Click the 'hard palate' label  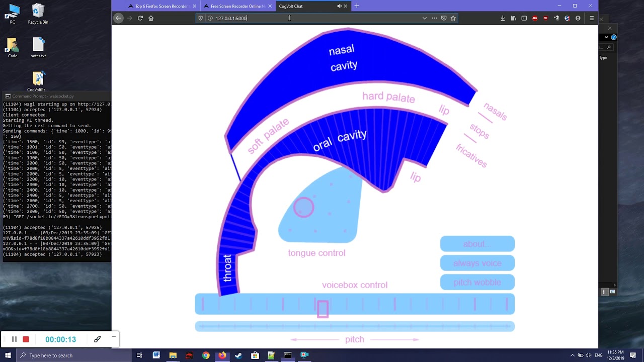pos(388,97)
